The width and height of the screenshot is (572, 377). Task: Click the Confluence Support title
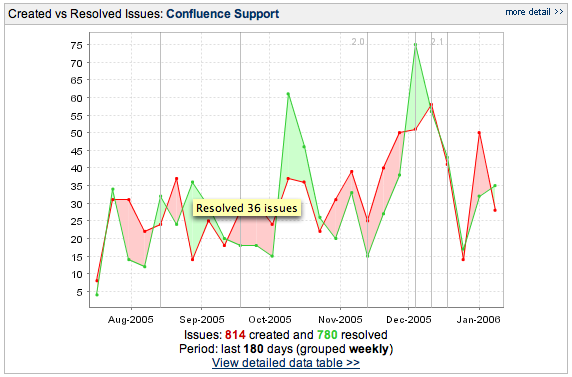point(223,14)
